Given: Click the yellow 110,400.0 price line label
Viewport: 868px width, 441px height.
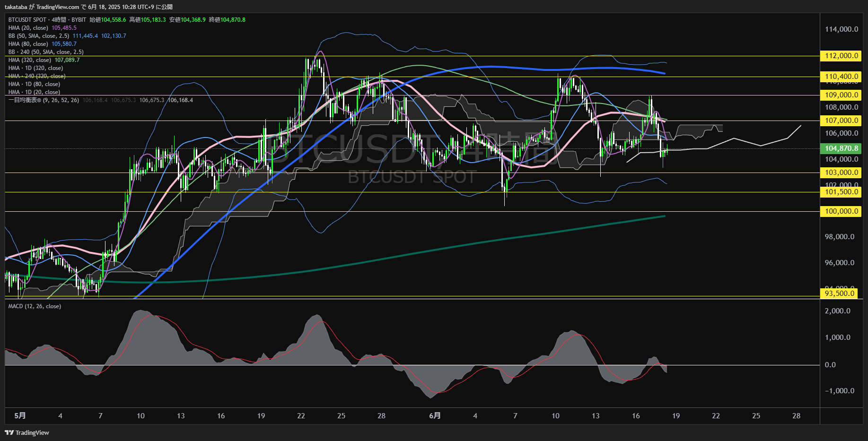Looking at the screenshot, I should coord(841,77).
